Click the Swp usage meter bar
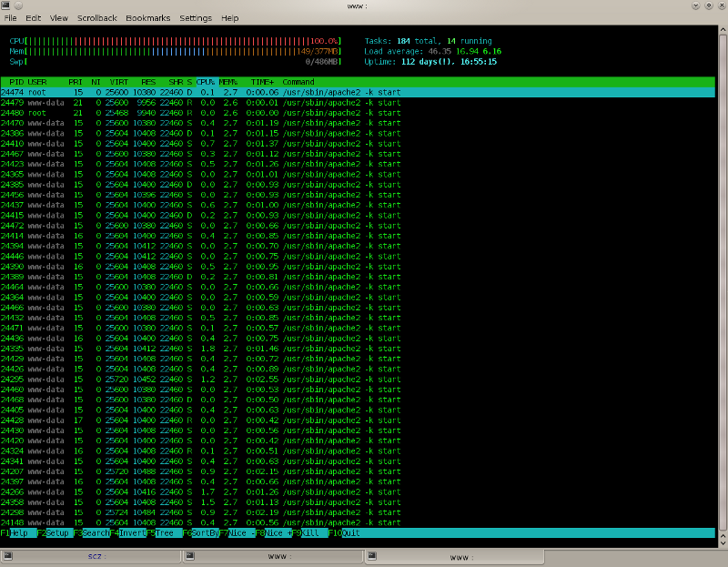 coord(176,62)
